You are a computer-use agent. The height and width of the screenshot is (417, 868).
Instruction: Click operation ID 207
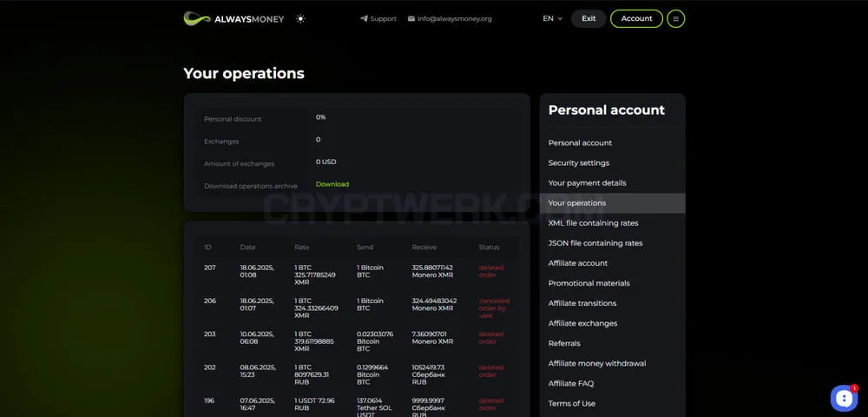pos(210,268)
